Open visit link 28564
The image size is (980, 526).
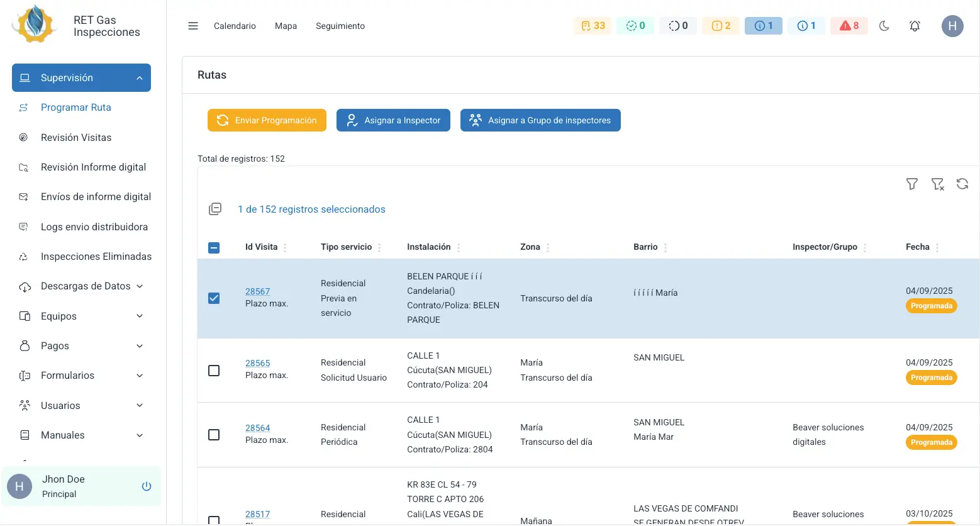[x=257, y=428]
